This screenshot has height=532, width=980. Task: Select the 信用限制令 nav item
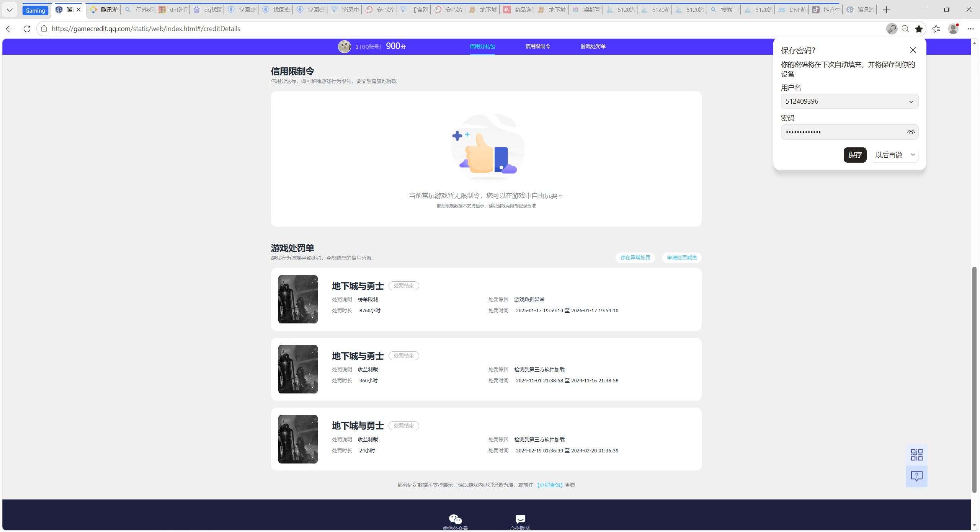537,46
